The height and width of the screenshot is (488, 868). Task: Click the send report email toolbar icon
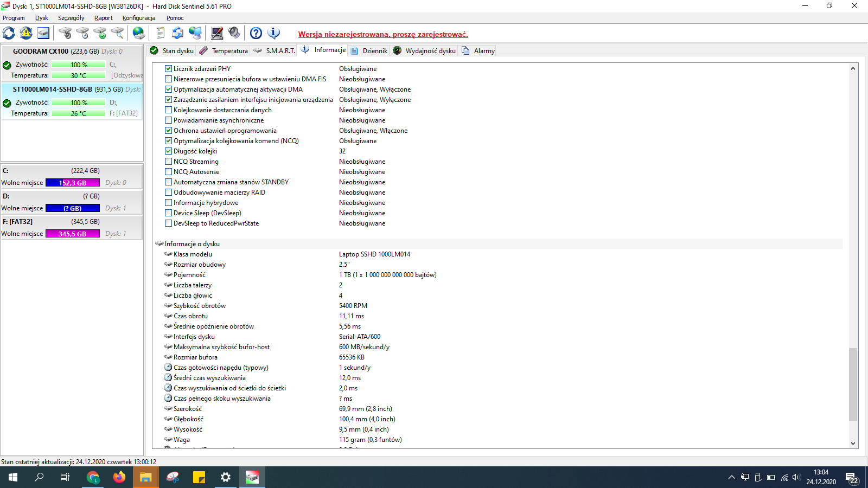(x=178, y=33)
